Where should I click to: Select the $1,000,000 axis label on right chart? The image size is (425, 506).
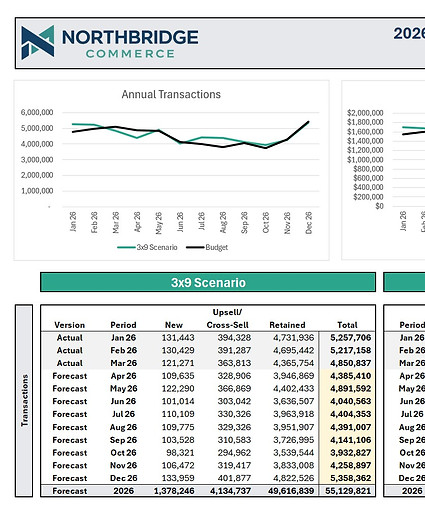click(x=365, y=160)
